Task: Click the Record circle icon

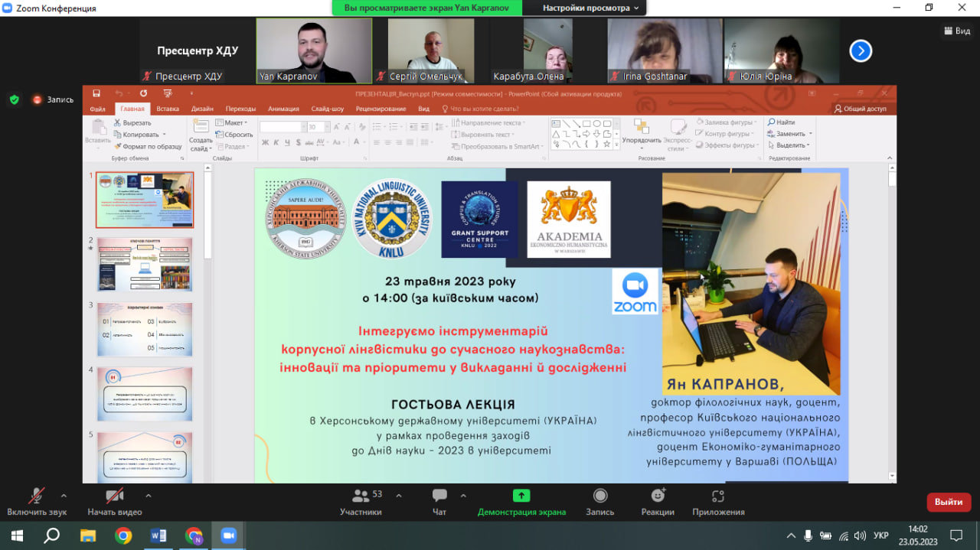Action: coord(600,496)
